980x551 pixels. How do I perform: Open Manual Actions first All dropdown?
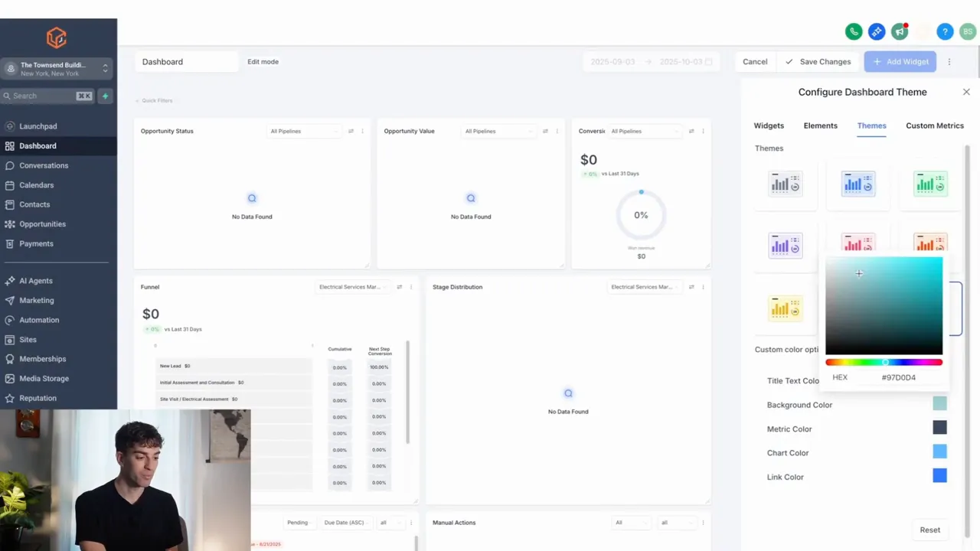[631, 523]
